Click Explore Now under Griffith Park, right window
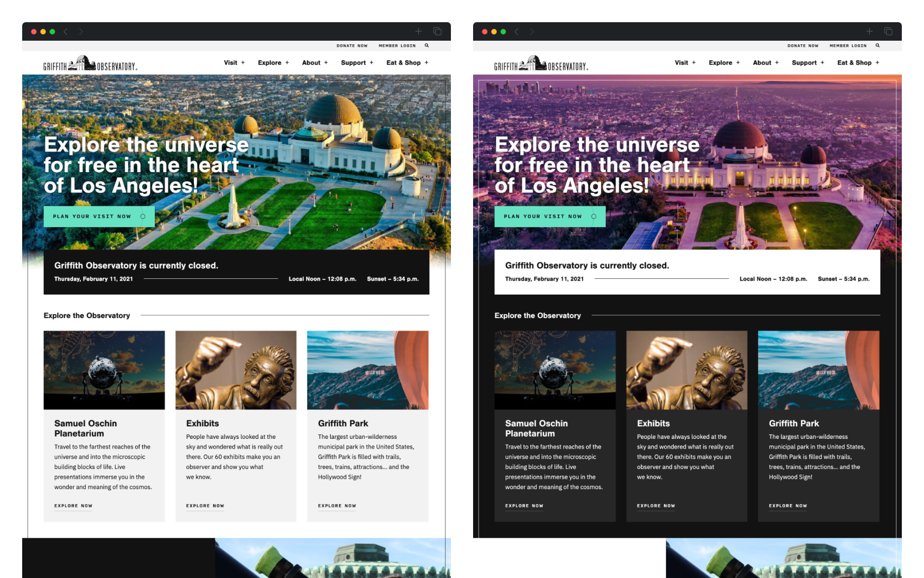Screen dimensions: 924x578 [788, 506]
